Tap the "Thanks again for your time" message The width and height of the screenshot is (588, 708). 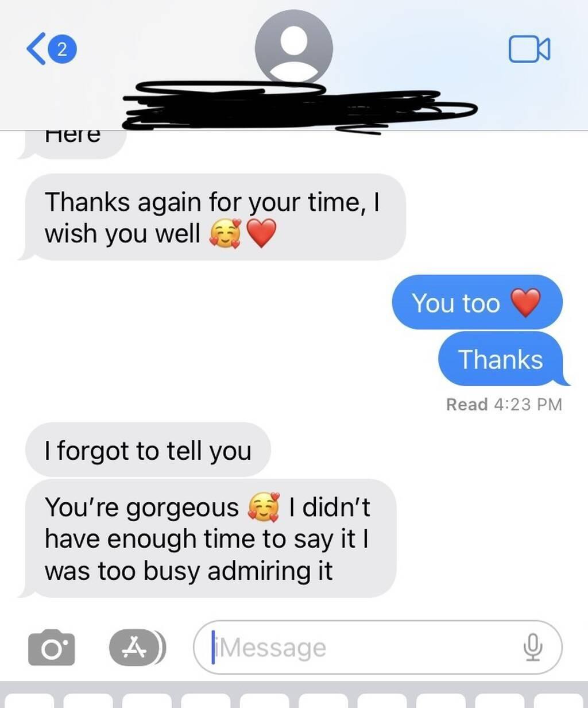click(212, 217)
